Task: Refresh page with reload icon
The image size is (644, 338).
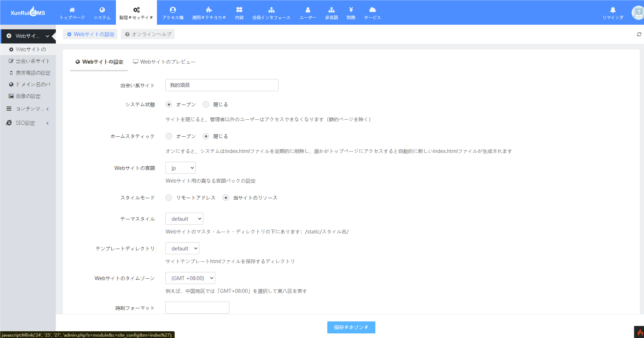Action: [x=639, y=34]
